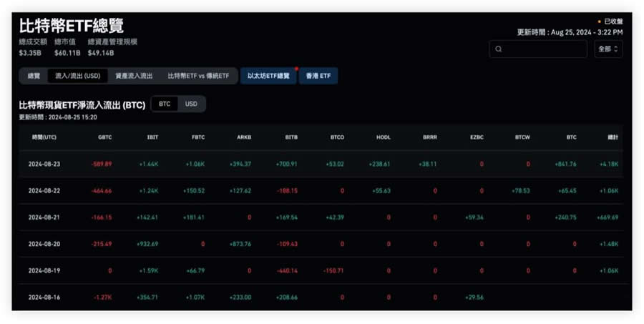Sort by the 時間(UTC) column header
644x324 pixels.
coord(44,137)
